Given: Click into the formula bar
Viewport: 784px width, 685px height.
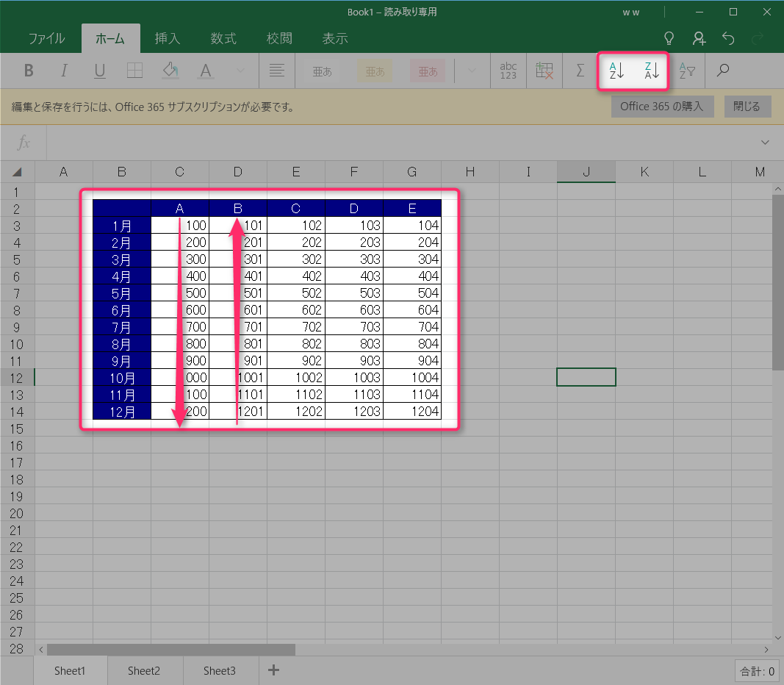Looking at the screenshot, I should (400, 143).
